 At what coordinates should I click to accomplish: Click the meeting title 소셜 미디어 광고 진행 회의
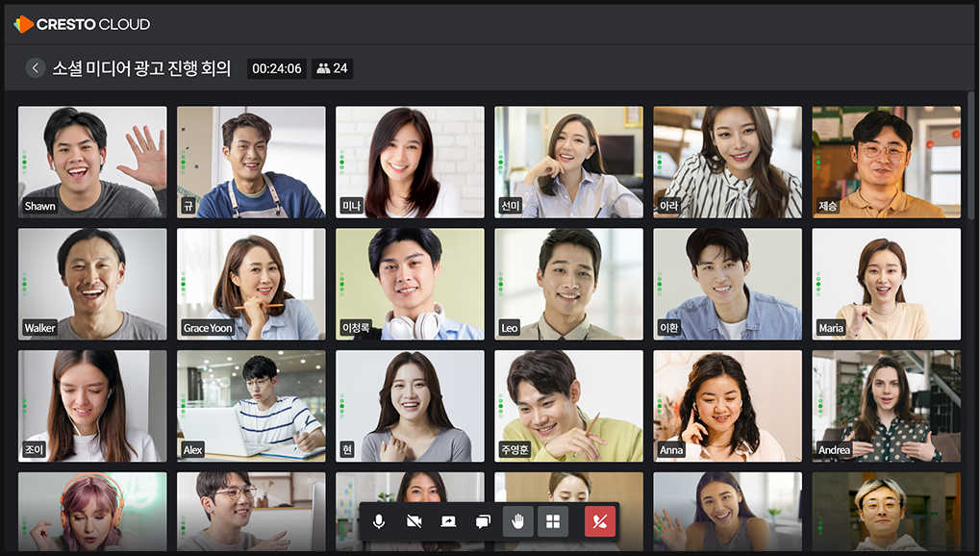pyautogui.click(x=142, y=68)
